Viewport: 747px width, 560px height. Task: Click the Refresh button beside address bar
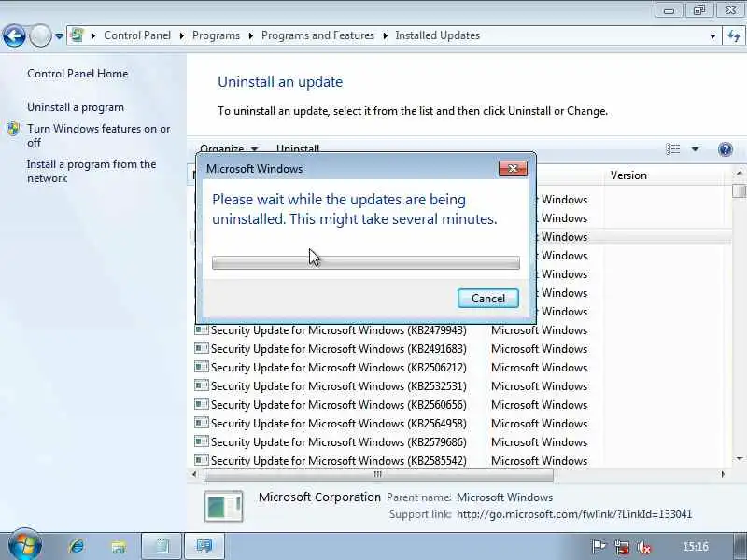coord(734,35)
